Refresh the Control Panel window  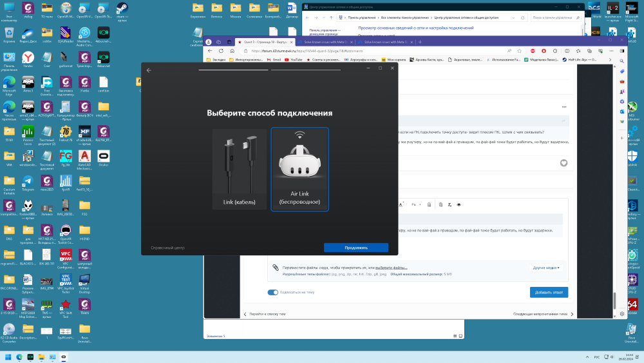point(522,17)
